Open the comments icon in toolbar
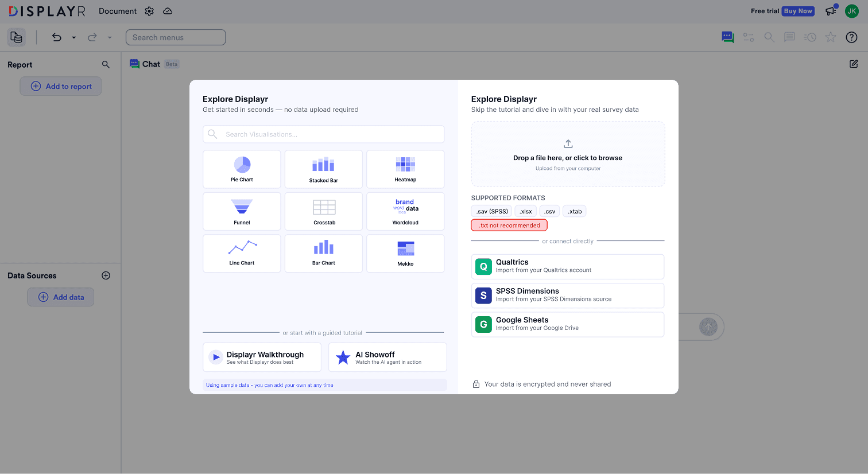This screenshot has height=474, width=868. [790, 37]
